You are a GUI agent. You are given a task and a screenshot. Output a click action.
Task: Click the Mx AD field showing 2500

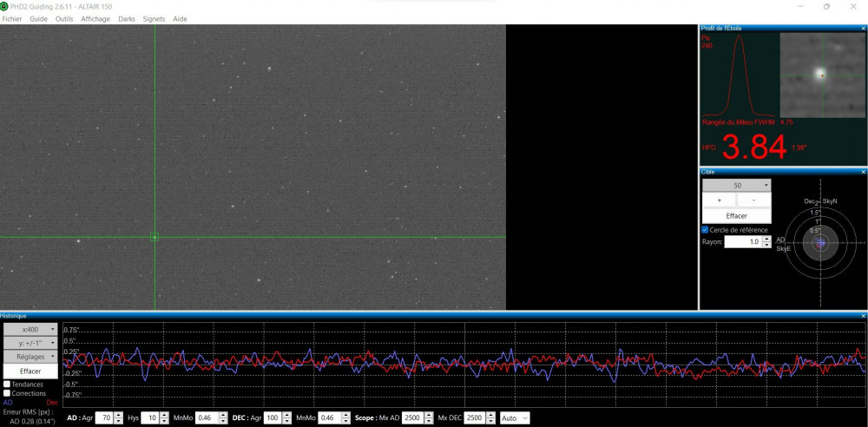[412, 418]
